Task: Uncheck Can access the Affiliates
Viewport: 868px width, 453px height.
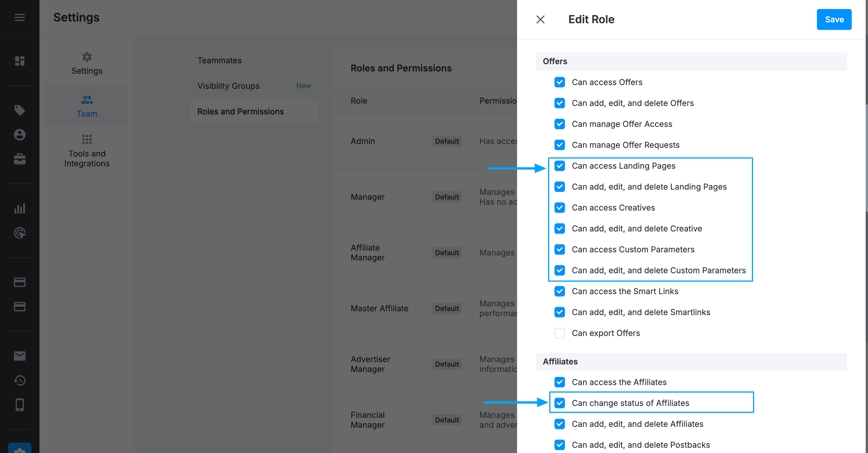Action: pos(560,382)
